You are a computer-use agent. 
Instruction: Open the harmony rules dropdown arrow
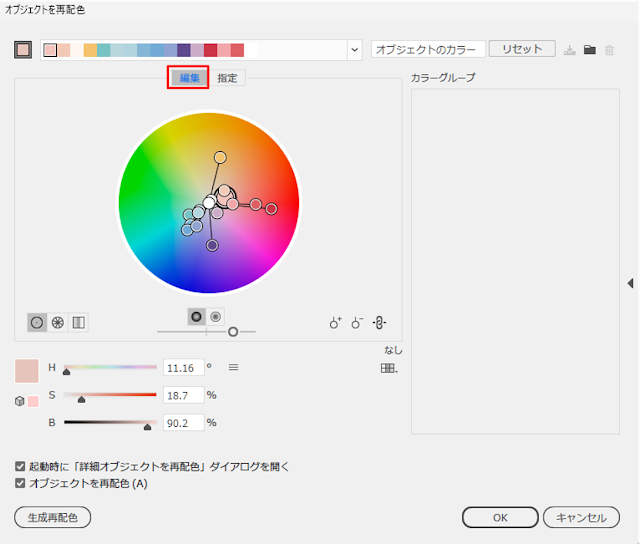point(355,50)
